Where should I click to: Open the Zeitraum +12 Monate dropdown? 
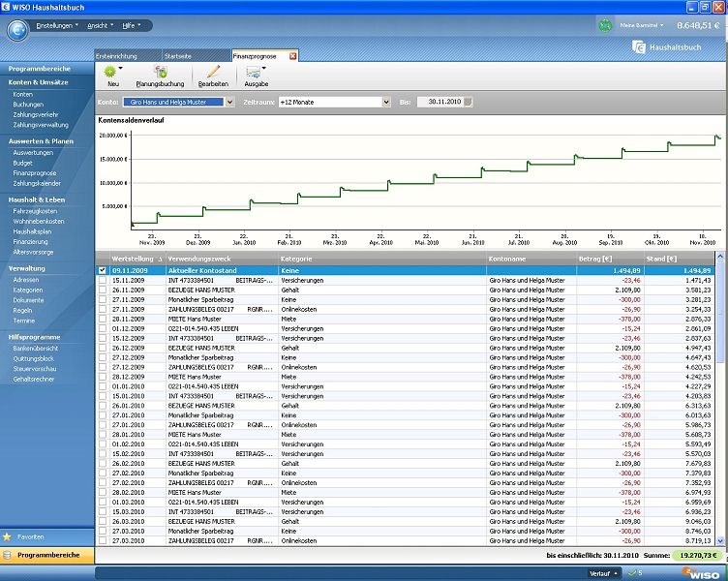[384, 102]
